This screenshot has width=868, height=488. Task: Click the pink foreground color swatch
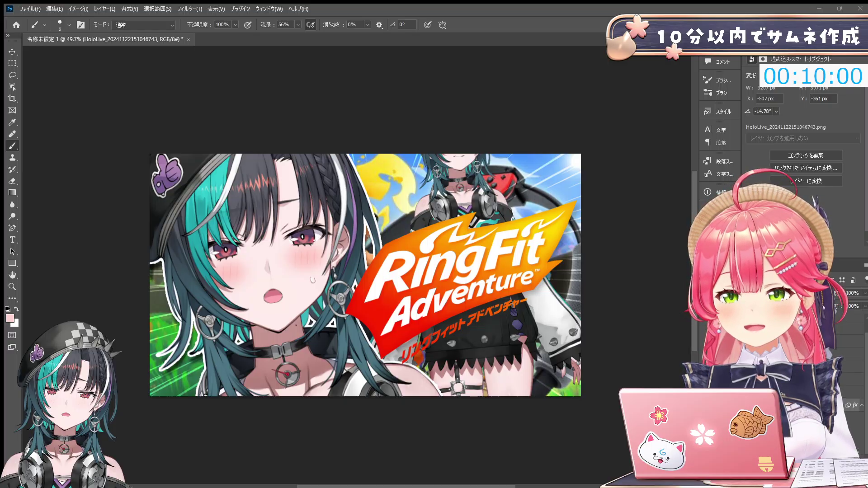point(9,318)
